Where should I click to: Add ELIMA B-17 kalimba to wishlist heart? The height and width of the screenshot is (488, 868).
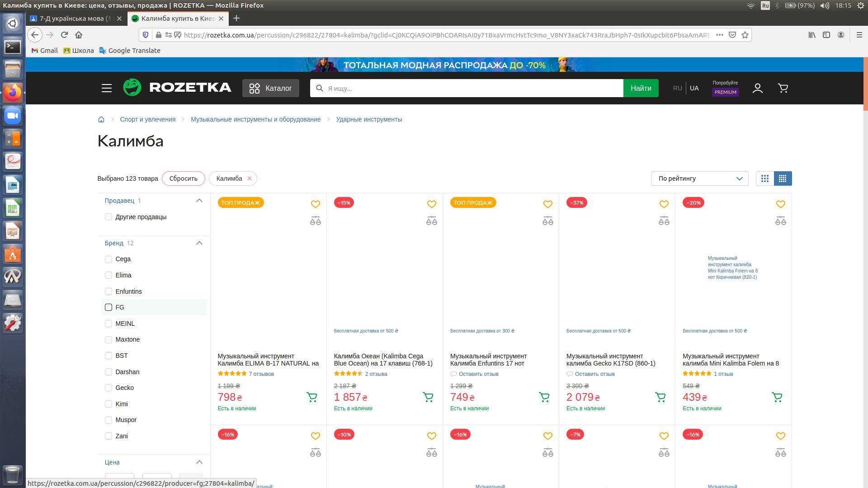pyautogui.click(x=316, y=204)
